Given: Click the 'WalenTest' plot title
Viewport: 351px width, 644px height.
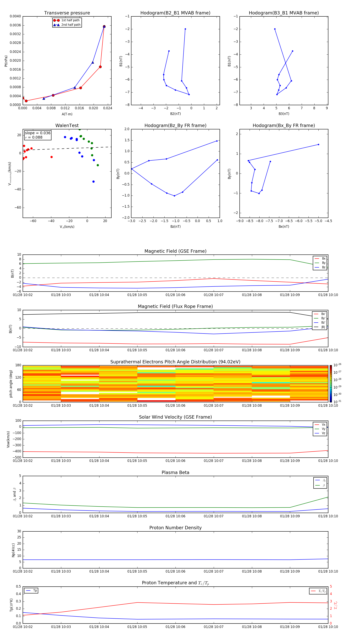Looking at the screenshot, I should point(67,125).
